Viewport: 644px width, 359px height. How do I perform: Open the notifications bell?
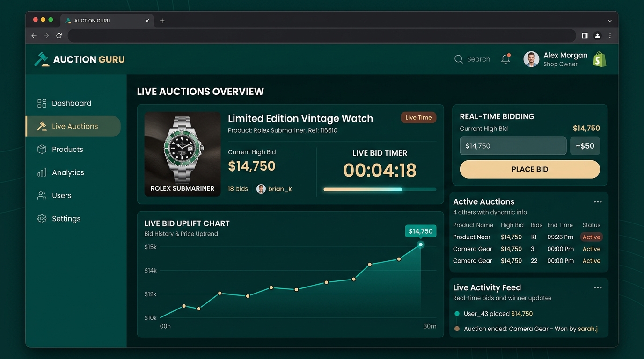click(x=505, y=59)
